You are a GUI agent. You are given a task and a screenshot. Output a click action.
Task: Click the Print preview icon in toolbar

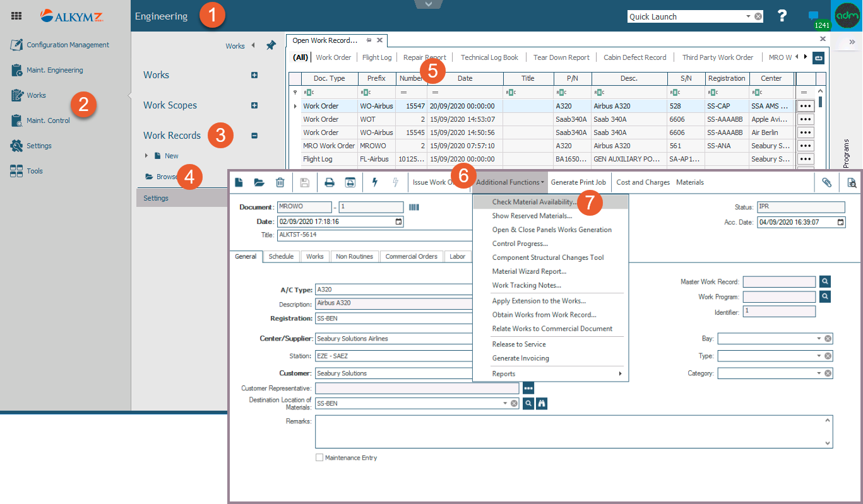tap(350, 182)
